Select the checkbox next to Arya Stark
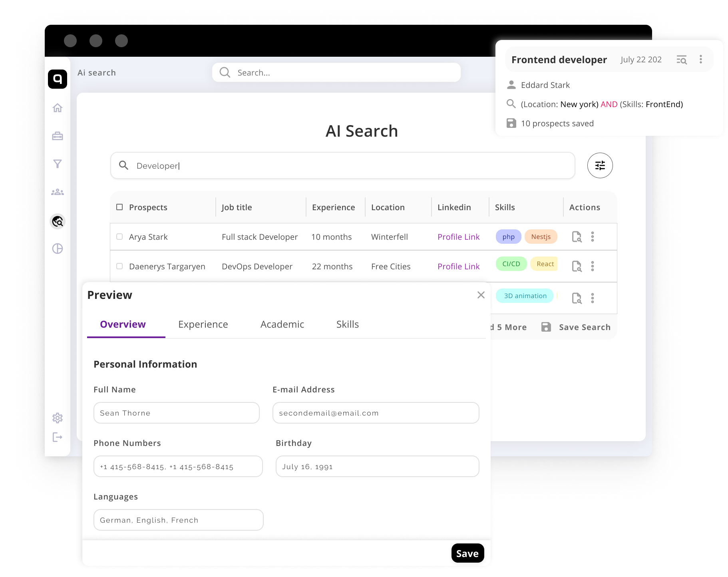The image size is (728, 577). coord(119,237)
